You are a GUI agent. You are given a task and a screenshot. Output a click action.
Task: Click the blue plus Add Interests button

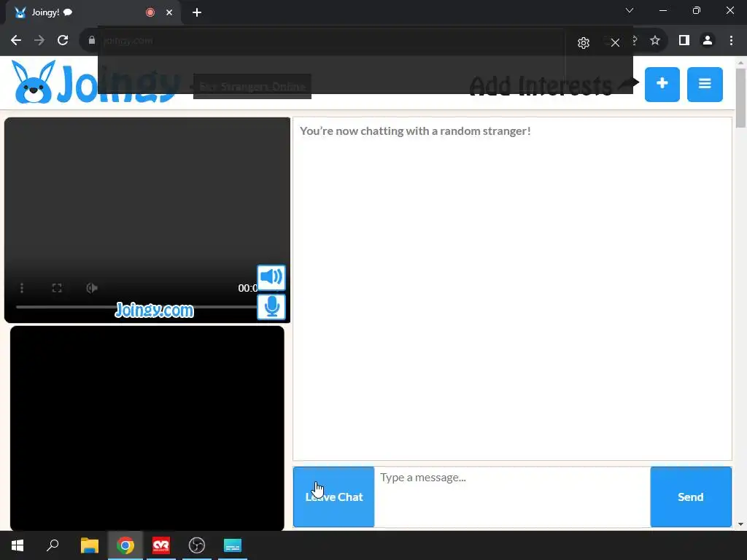coord(662,85)
